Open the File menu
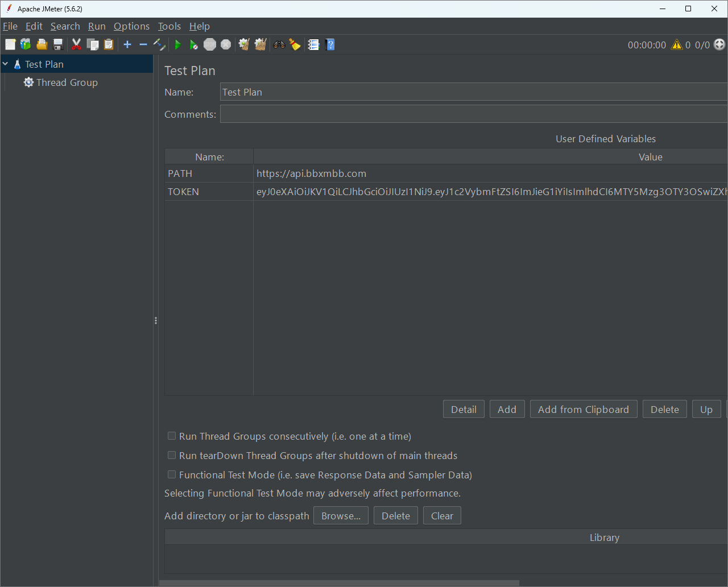The image size is (728, 587). pyautogui.click(x=10, y=26)
